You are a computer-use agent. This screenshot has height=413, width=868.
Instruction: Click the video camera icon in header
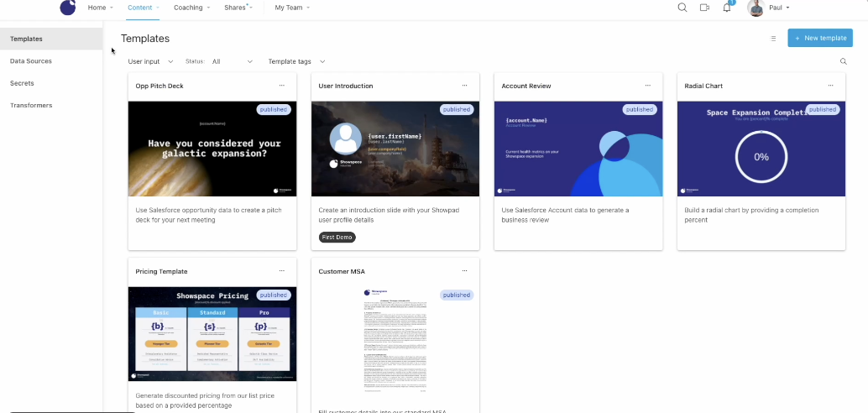coord(704,8)
